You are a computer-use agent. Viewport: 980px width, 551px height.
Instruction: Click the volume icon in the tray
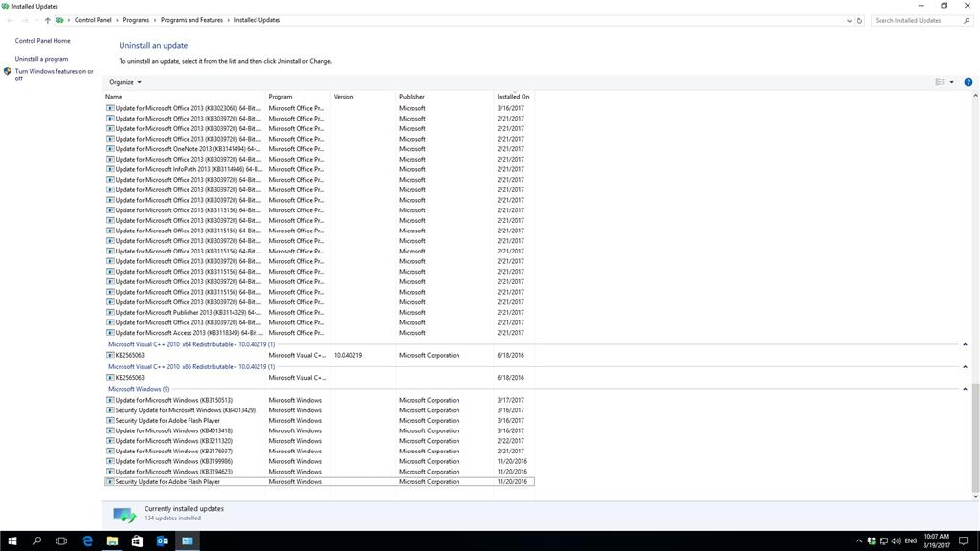click(x=896, y=541)
